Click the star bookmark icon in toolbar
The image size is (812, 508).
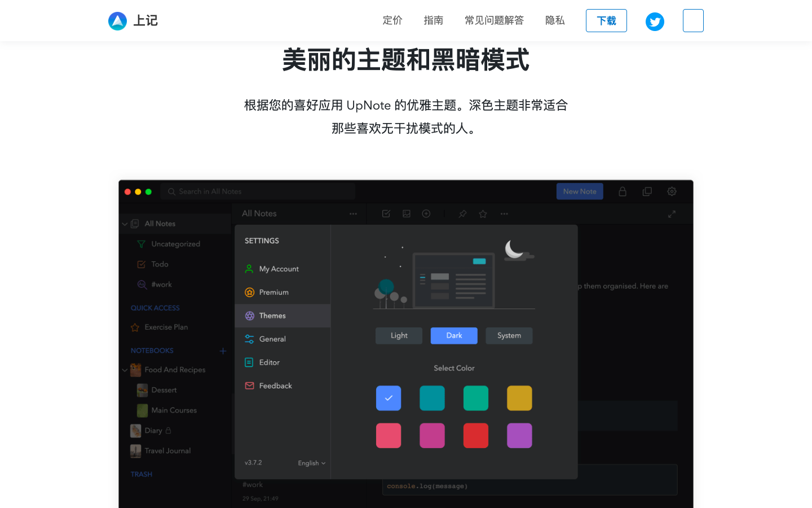point(483,214)
